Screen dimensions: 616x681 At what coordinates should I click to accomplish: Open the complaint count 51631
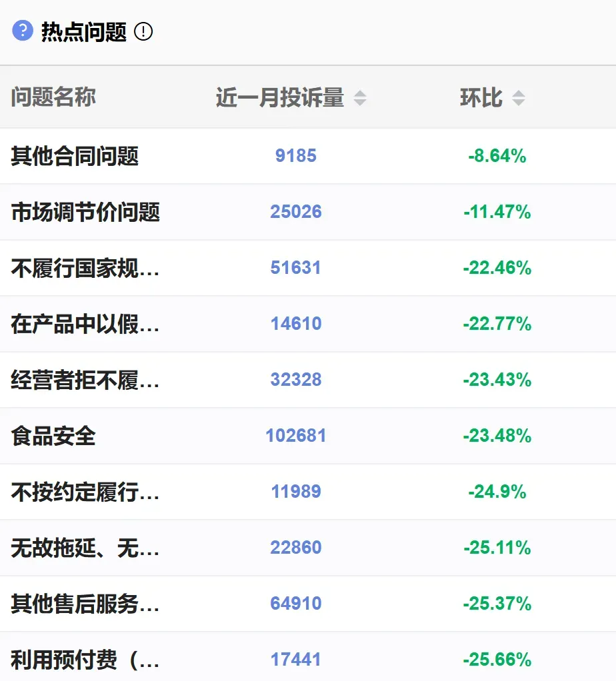pos(296,268)
